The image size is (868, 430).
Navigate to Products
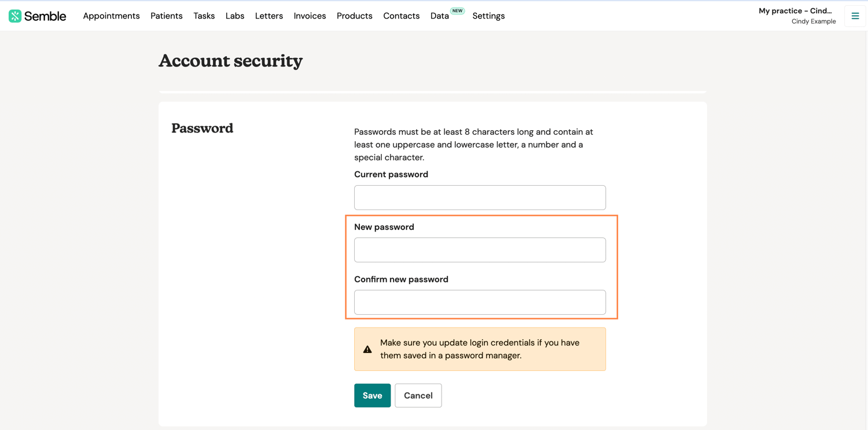coord(354,16)
